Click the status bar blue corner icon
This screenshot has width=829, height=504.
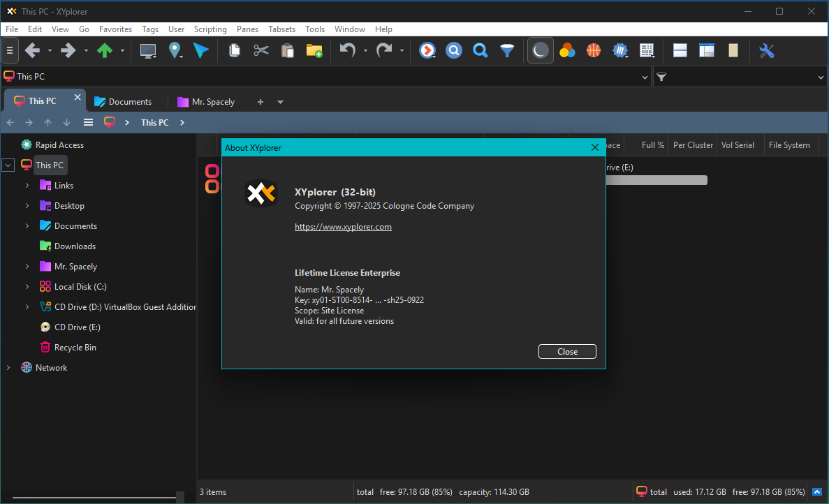[x=817, y=492]
